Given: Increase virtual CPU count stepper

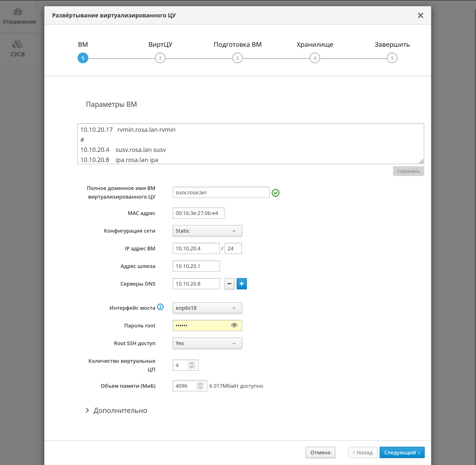Looking at the screenshot, I should point(192,363).
